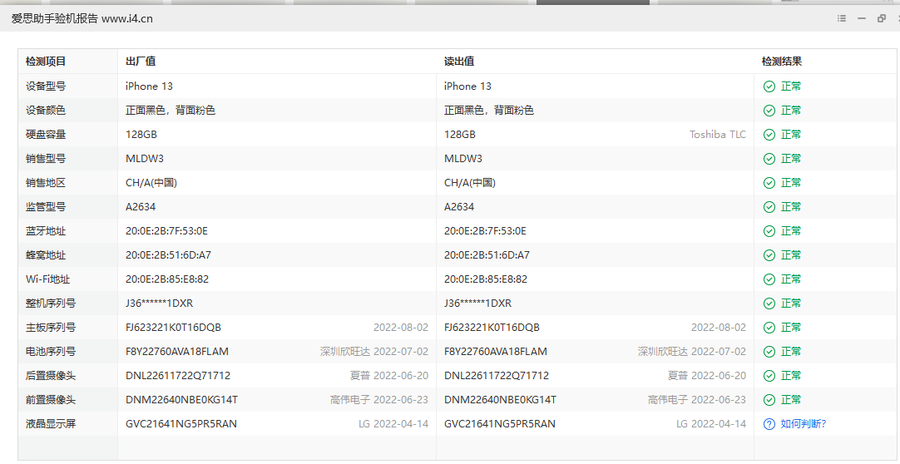Click read value A2634
This screenshot has width=900, height=464.
click(459, 207)
